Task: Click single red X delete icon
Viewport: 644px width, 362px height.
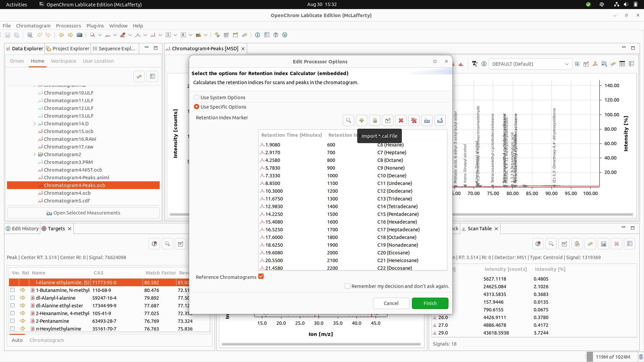Action: 401,120
